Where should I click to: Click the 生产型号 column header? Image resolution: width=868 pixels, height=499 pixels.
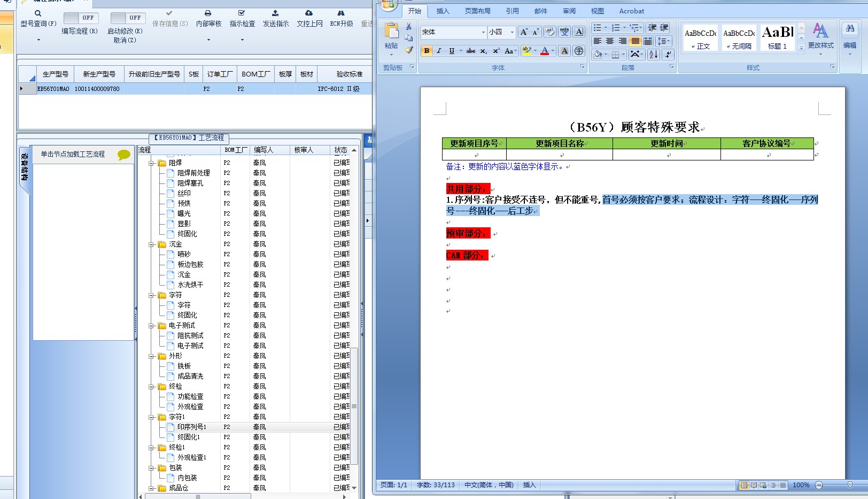tap(55, 74)
